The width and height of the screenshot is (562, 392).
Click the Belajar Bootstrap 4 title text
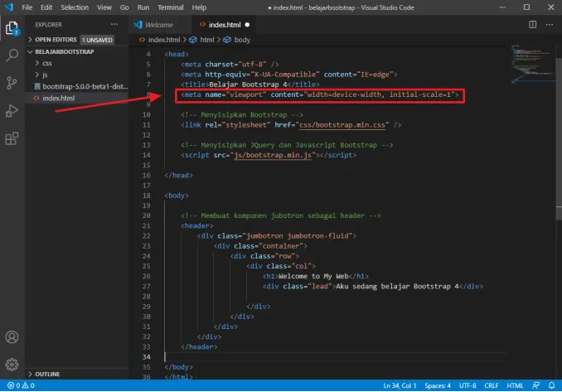point(248,85)
